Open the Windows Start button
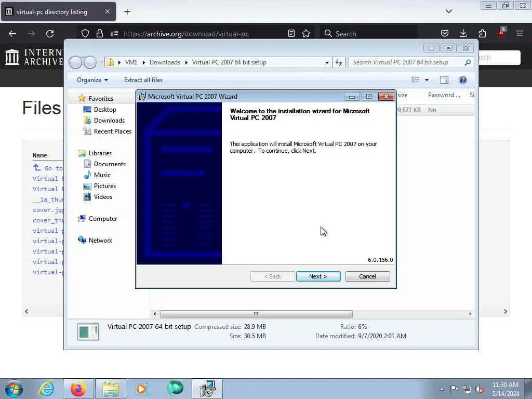532x399 pixels. [x=14, y=389]
